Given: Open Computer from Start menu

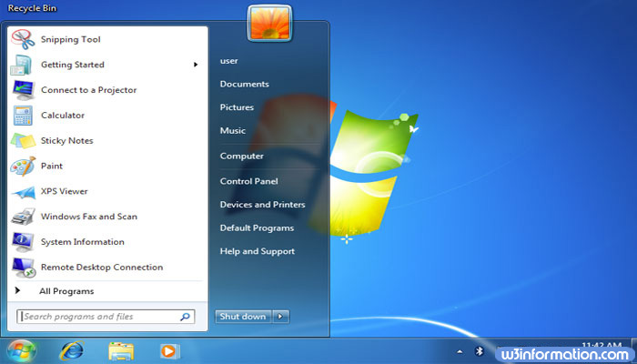Looking at the screenshot, I should [x=242, y=156].
